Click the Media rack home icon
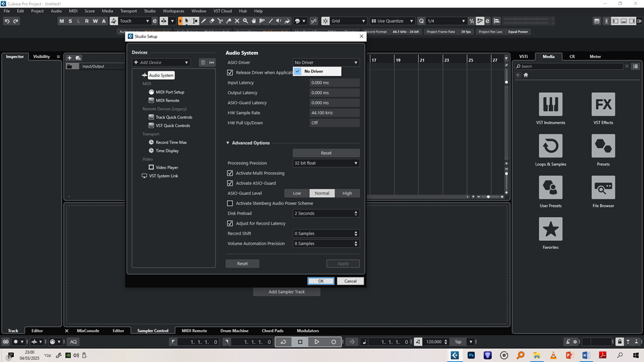The width and height of the screenshot is (644, 362). pos(525,75)
